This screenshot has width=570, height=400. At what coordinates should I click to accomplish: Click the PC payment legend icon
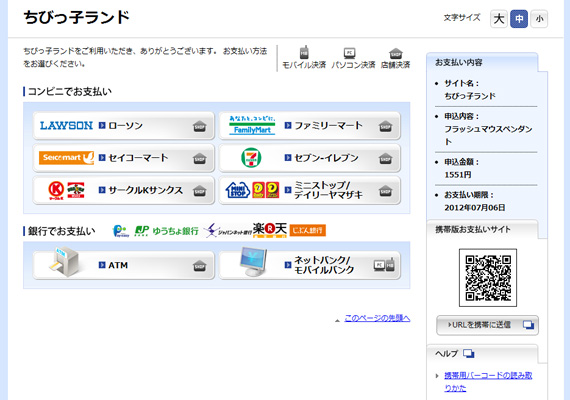tap(349, 53)
